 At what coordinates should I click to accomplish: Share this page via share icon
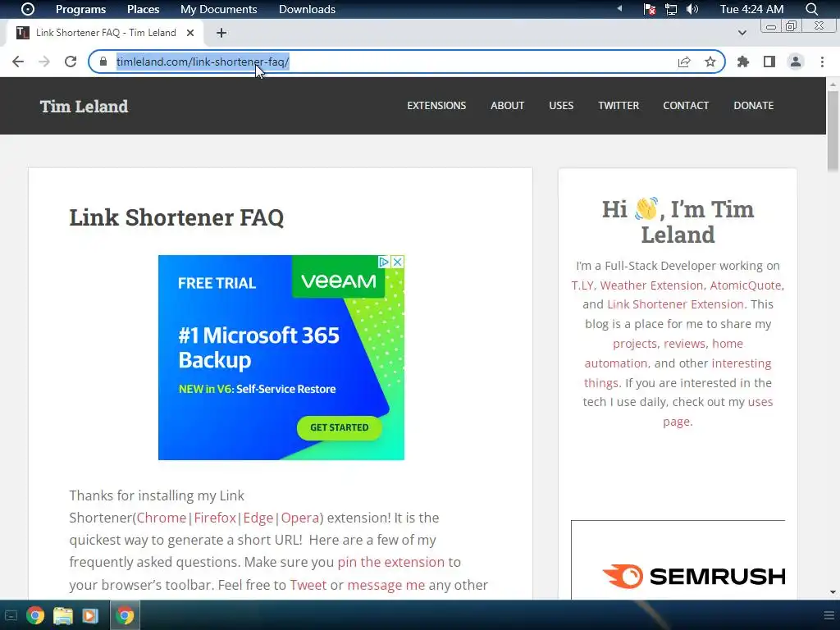[x=684, y=62]
